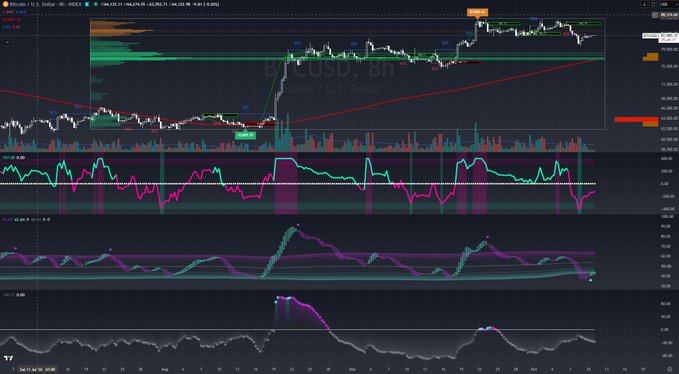
Task: Click the OHLC values in chart header
Action: click(160, 4)
